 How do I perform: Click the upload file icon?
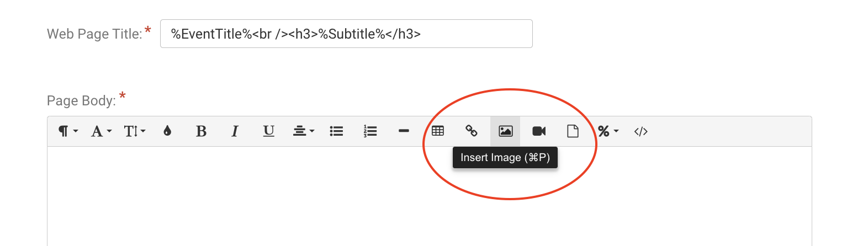click(x=573, y=131)
